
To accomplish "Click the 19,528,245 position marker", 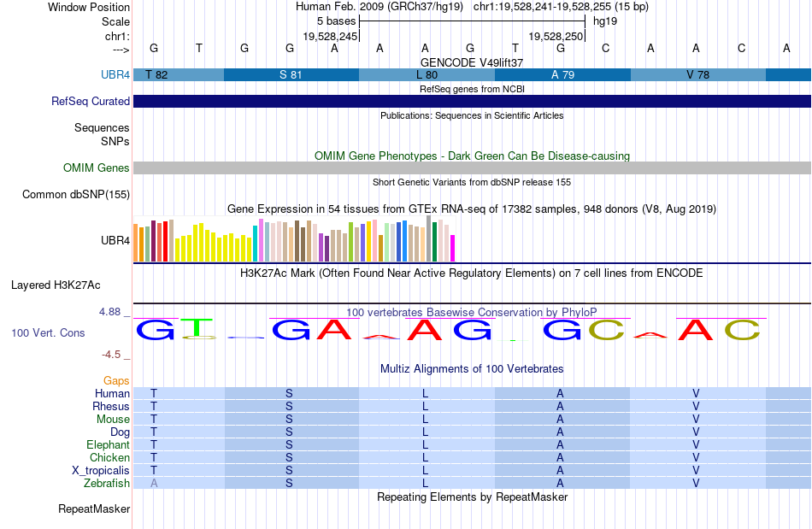I will click(x=331, y=36).
